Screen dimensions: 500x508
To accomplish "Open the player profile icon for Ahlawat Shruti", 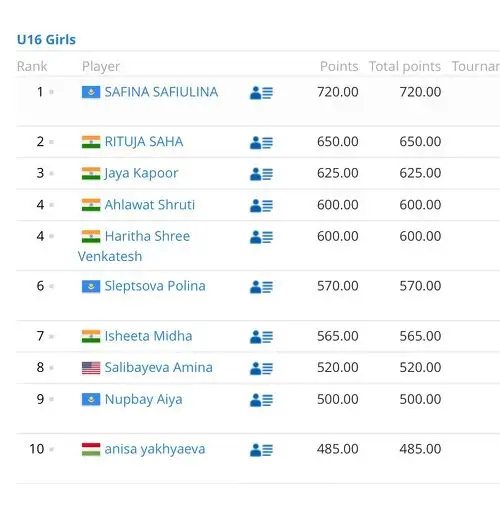I will tap(261, 206).
